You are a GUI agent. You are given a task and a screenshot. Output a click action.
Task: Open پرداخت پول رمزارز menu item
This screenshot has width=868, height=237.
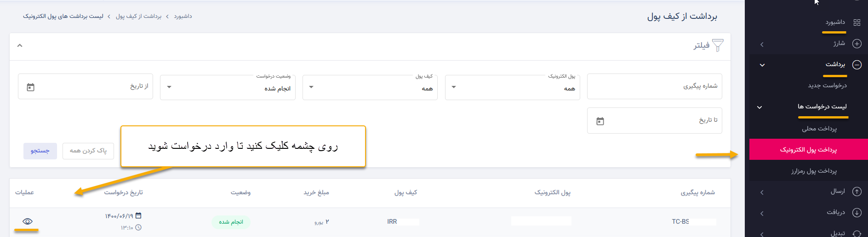tap(814, 171)
